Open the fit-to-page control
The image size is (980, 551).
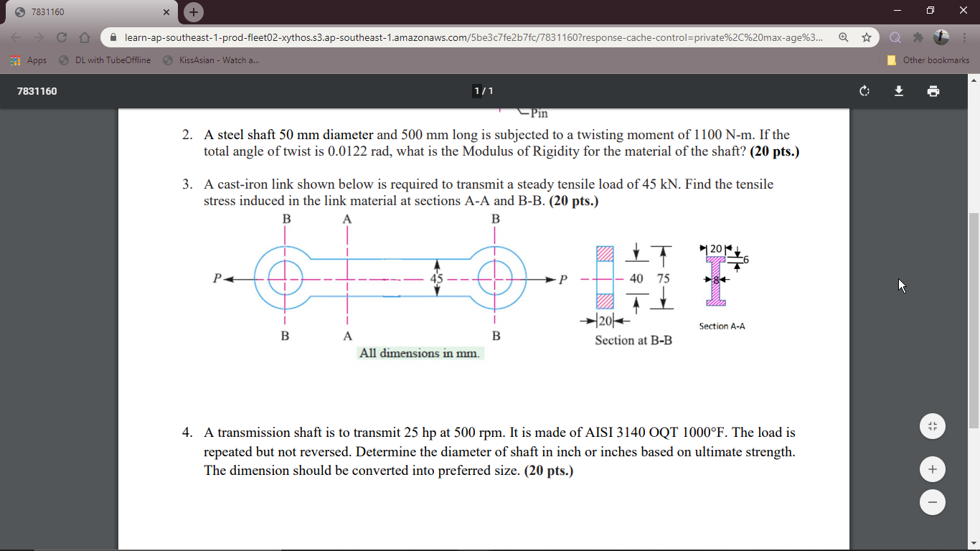[x=932, y=425]
